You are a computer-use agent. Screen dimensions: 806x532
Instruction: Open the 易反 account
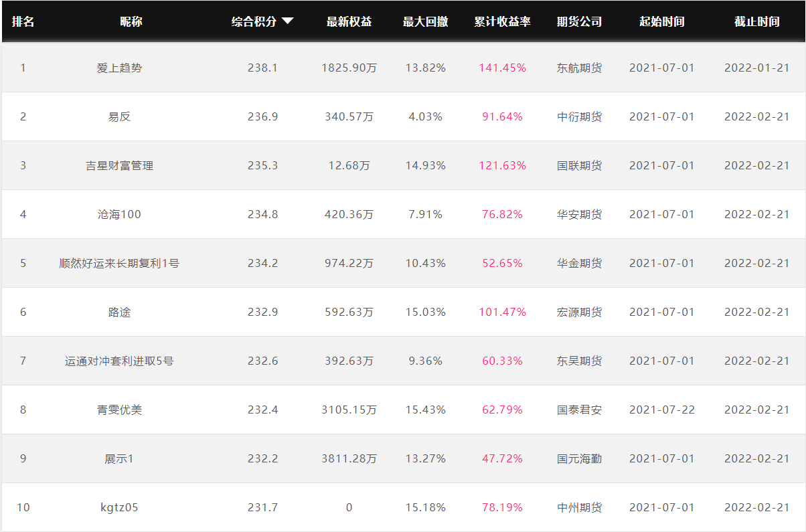click(x=119, y=116)
